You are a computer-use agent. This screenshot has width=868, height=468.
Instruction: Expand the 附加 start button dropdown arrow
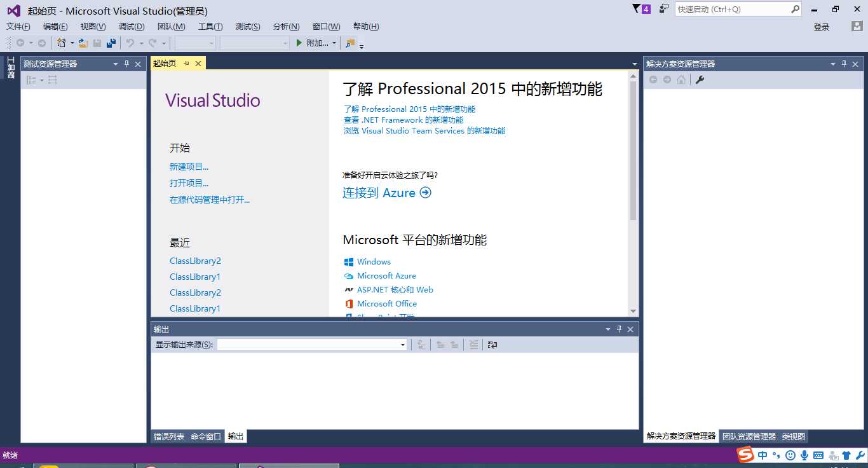click(334, 43)
